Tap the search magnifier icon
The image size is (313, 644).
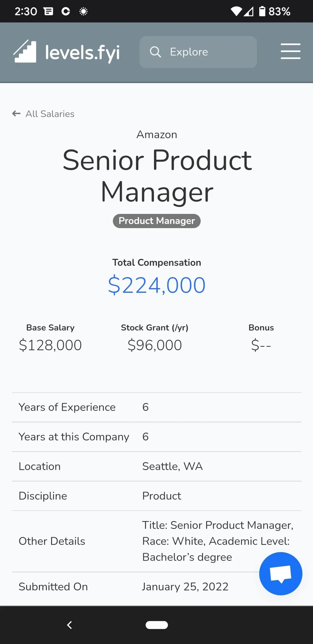point(155,52)
